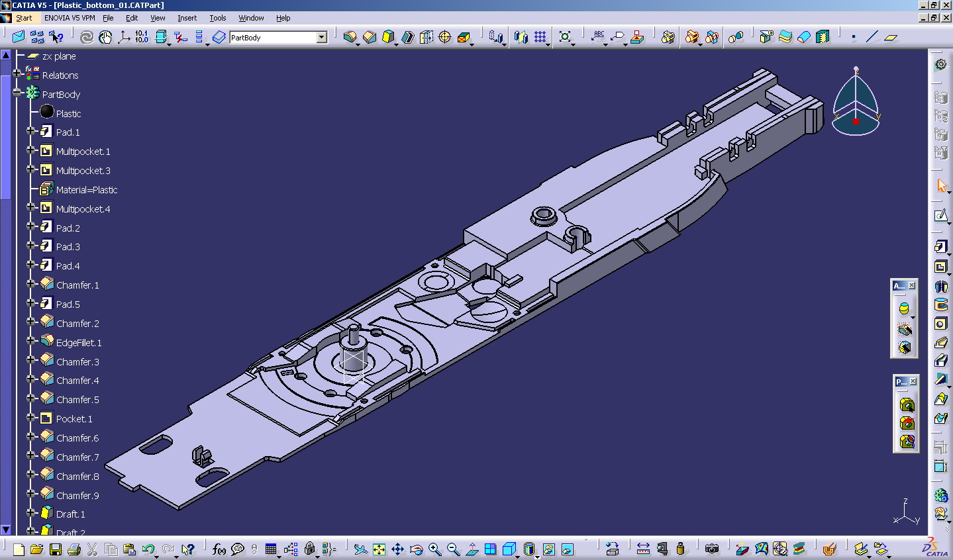Open the Insert menu

(x=187, y=18)
